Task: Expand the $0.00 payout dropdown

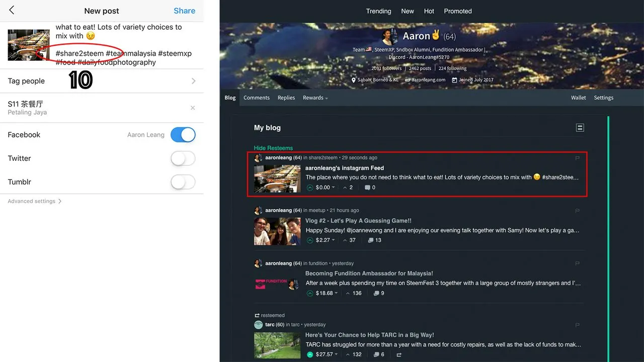Action: [x=325, y=188]
